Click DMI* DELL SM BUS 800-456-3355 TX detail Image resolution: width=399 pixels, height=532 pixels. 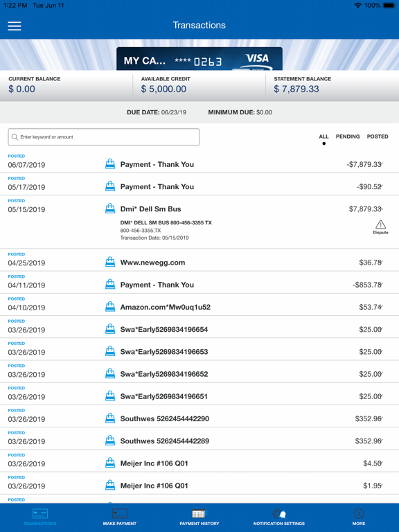click(x=166, y=223)
